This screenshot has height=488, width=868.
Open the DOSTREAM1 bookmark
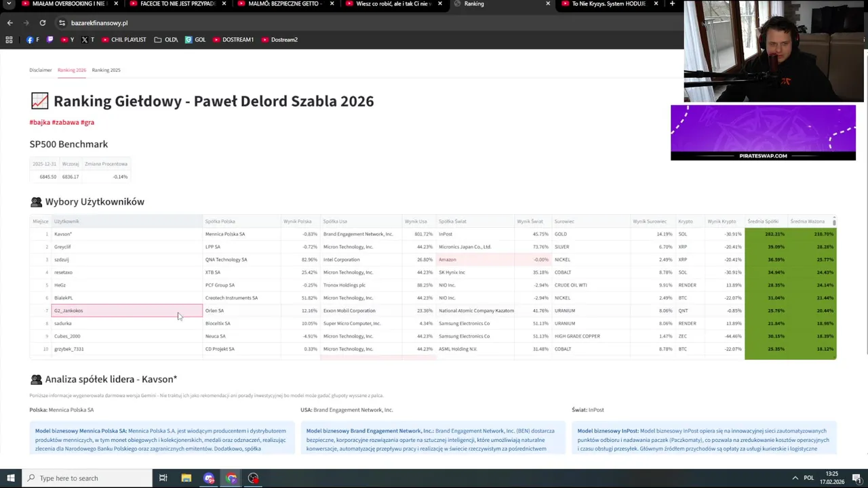(x=233, y=39)
